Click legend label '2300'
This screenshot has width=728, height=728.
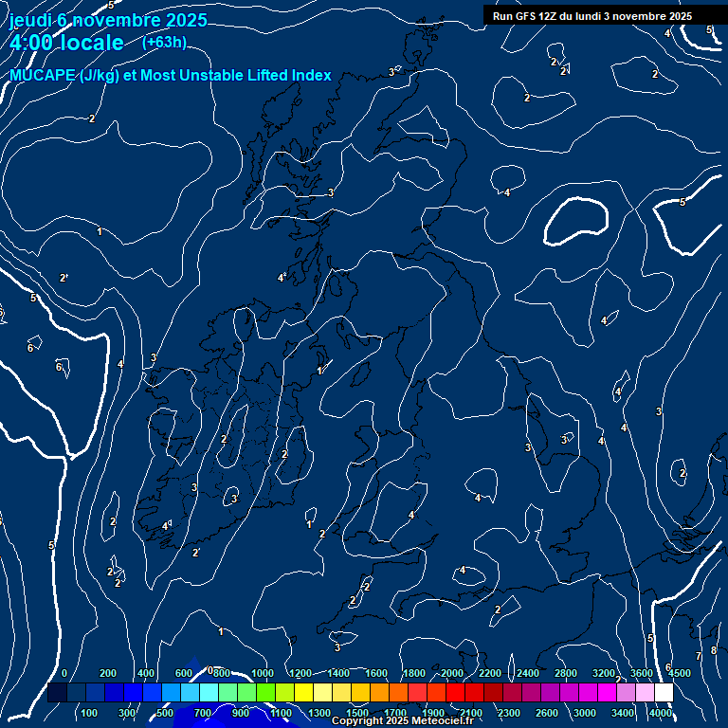(x=509, y=713)
